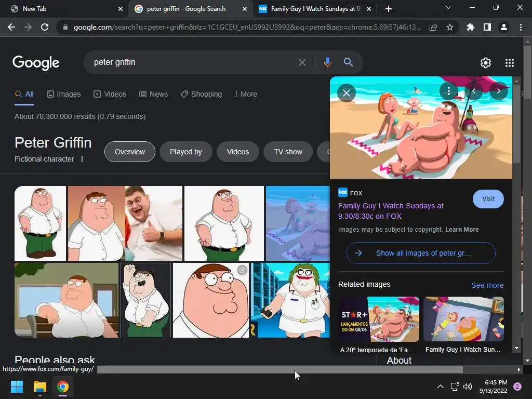Select the Shopping search tab
Viewport: 532px width, 399px height.
(x=201, y=94)
